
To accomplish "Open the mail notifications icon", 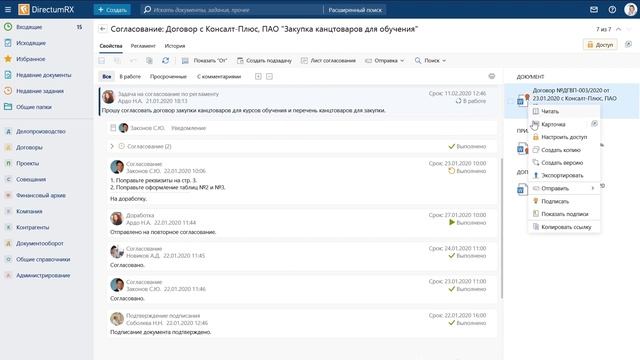I will tap(594, 9).
